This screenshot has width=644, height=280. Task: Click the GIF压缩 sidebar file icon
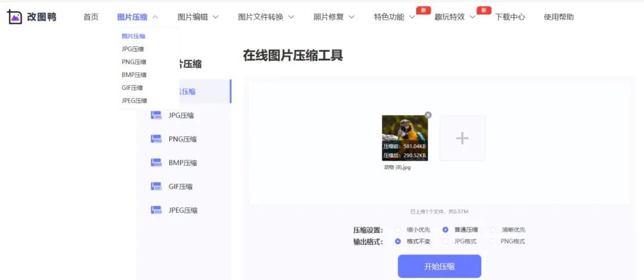[156, 186]
